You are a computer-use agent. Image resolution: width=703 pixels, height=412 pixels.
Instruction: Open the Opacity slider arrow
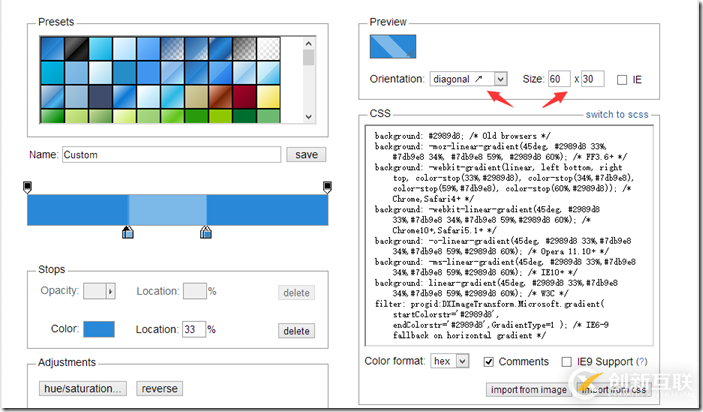(111, 291)
